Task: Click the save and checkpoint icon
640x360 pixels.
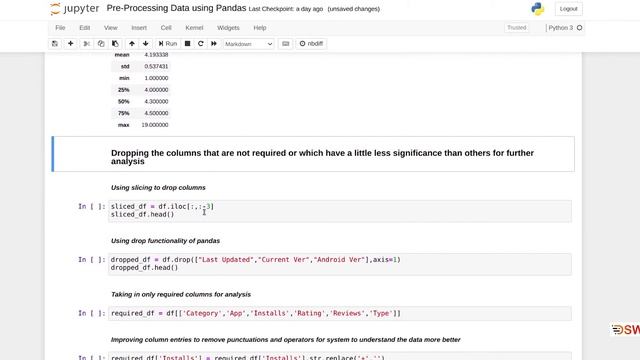Action: point(55,44)
